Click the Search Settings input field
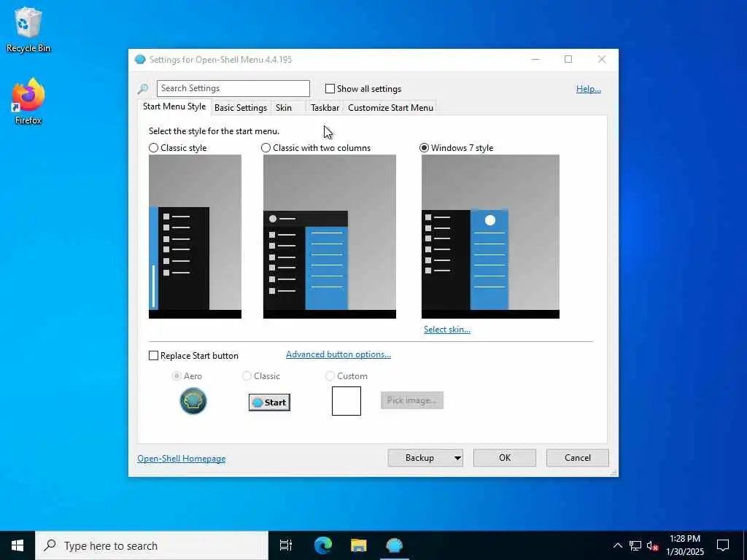The image size is (747, 560). pos(233,88)
